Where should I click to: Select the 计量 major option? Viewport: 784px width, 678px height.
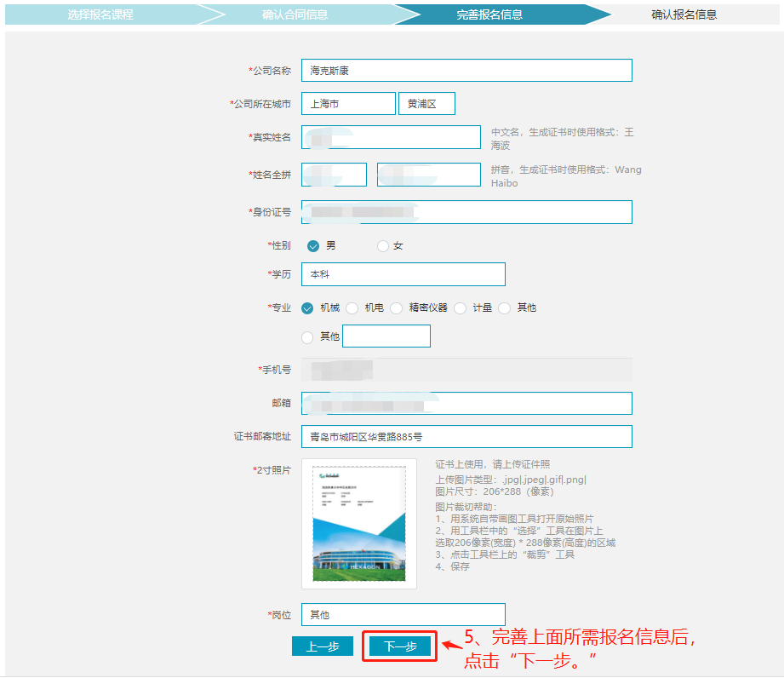[x=461, y=308]
